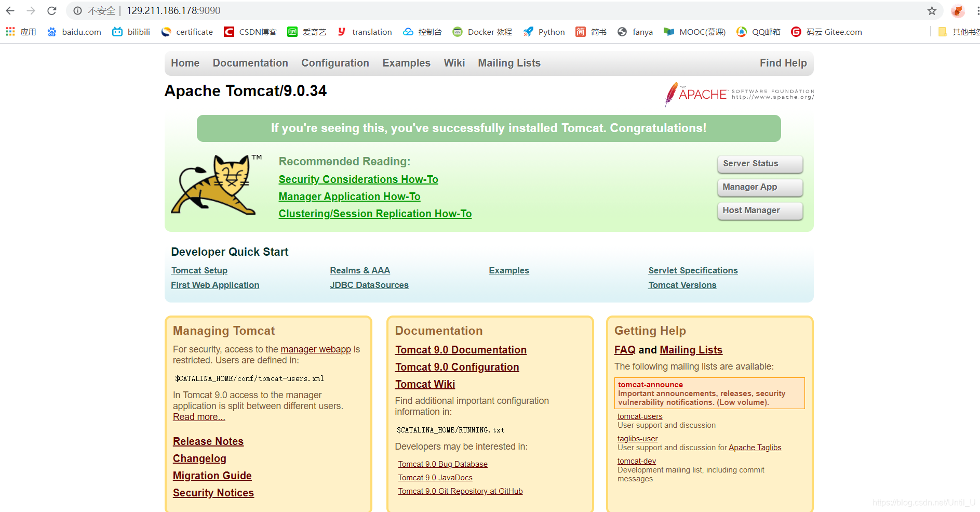
Task: Open Changelog link
Action: [199, 458]
